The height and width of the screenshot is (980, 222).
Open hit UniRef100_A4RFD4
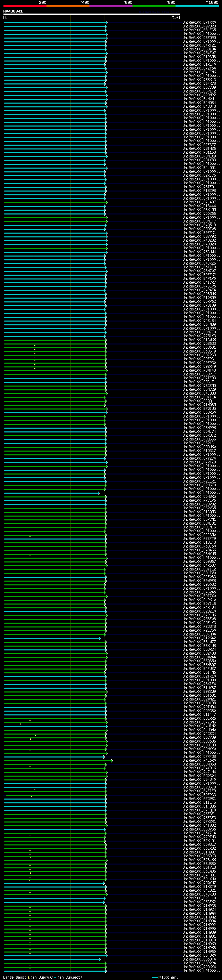click(199, 608)
